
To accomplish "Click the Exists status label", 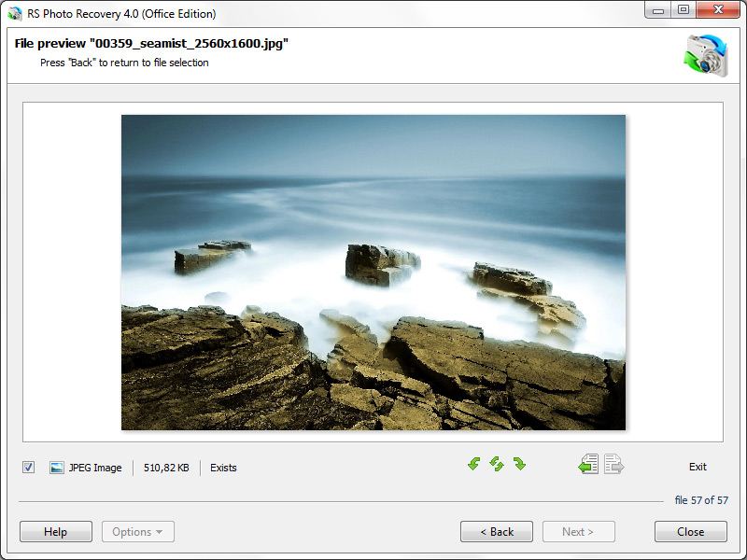I will [223, 468].
